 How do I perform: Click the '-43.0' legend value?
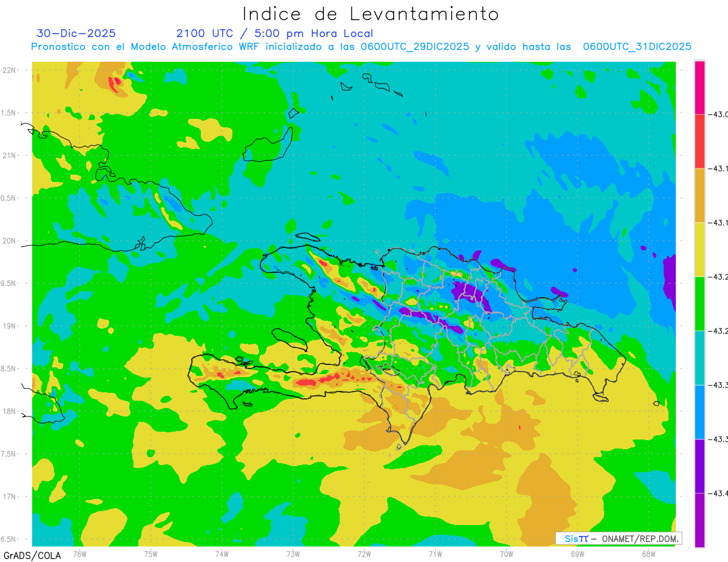click(718, 115)
